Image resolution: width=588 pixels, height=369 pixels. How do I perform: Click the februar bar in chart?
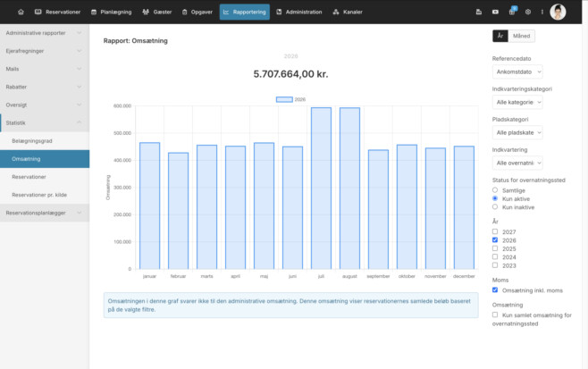pyautogui.click(x=178, y=211)
